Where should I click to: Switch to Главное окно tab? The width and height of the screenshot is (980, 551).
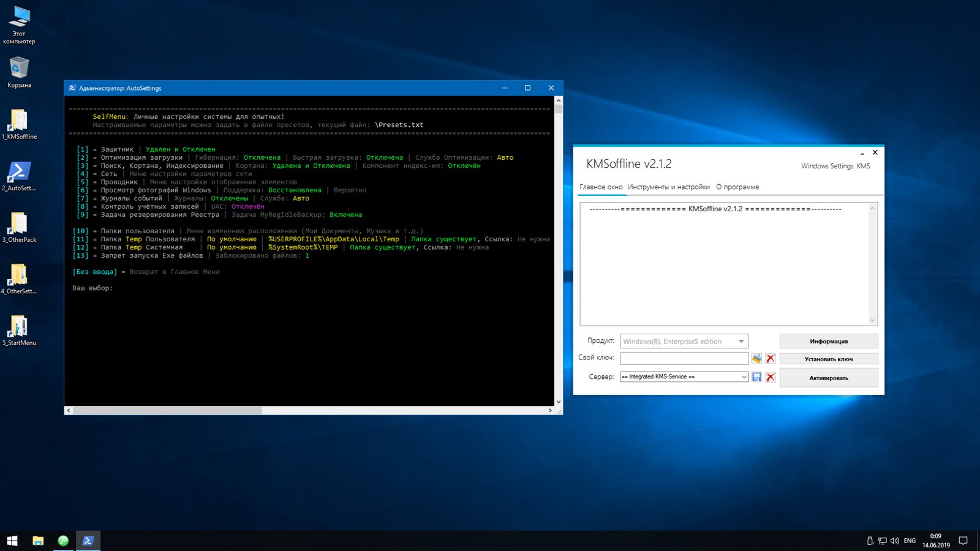pos(601,187)
